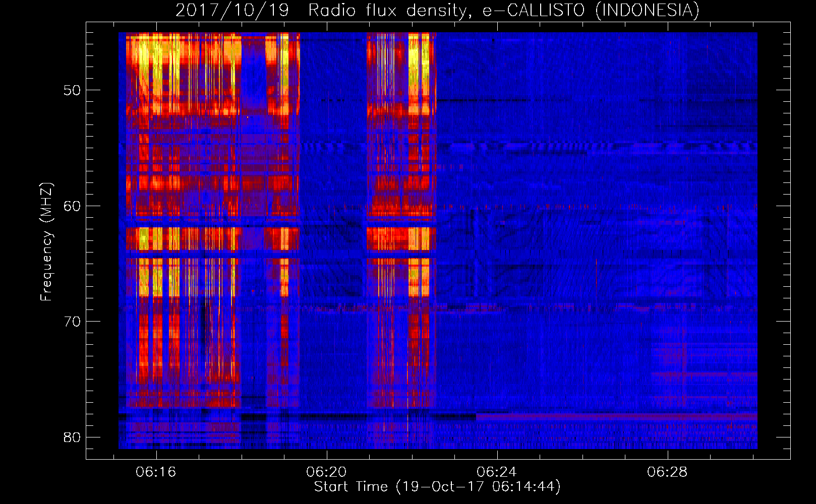This screenshot has width=816, height=504.
Task: Click the 'Start Time (19-Oct-17 06:14:44)' x-axis label
Action: tap(437, 487)
